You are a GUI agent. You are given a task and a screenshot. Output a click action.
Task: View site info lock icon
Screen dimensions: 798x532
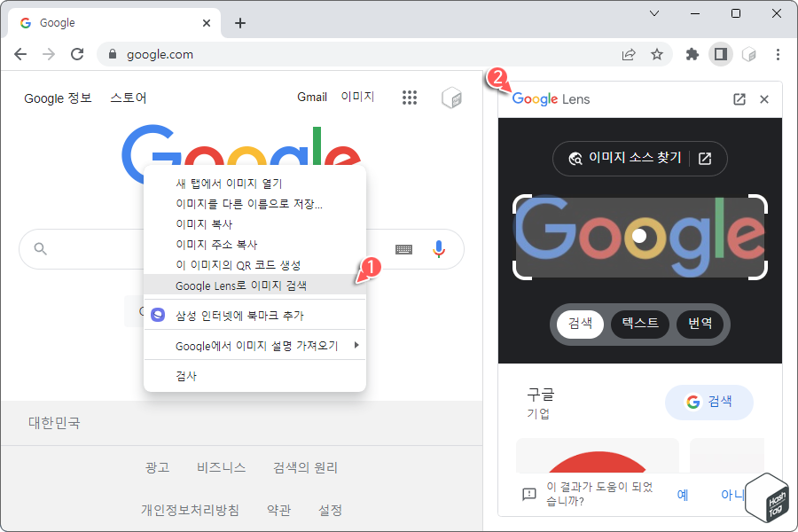[x=113, y=54]
